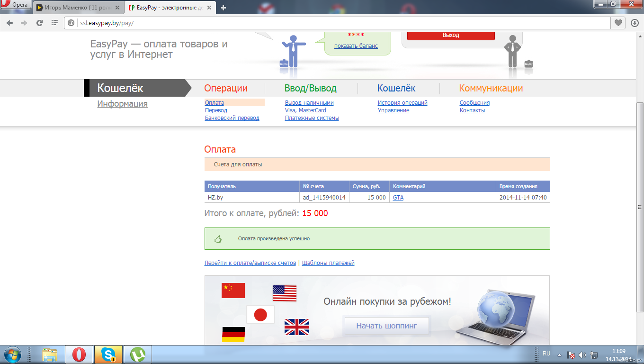The height and width of the screenshot is (364, 644).
Task: Open the 'Платежные системы' link
Action: (x=312, y=118)
